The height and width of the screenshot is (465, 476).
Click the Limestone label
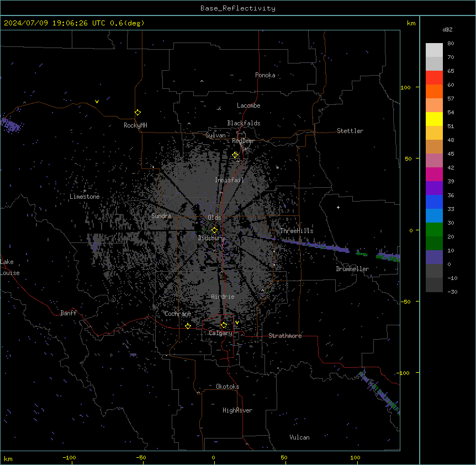click(x=84, y=197)
